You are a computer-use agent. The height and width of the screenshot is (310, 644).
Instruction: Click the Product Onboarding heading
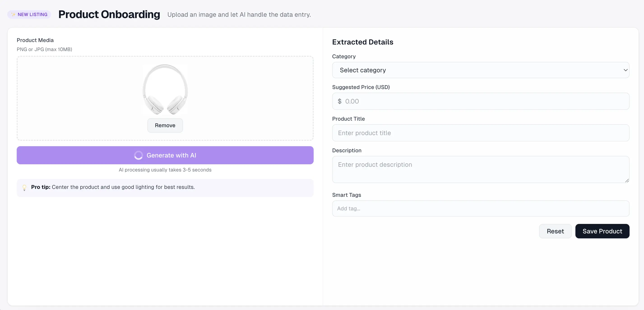[x=109, y=14]
